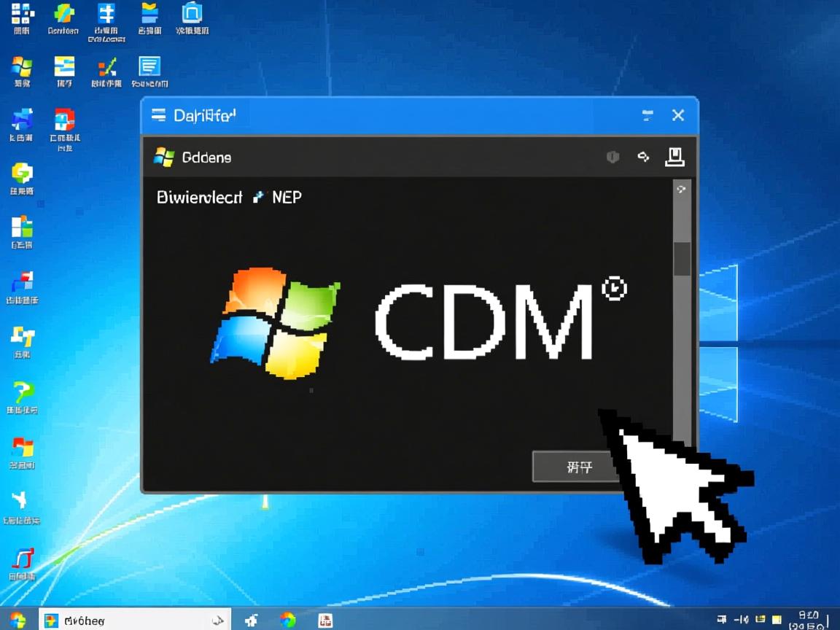Minimize the Dariffel window
This screenshot has width=840, height=630.
(x=647, y=115)
